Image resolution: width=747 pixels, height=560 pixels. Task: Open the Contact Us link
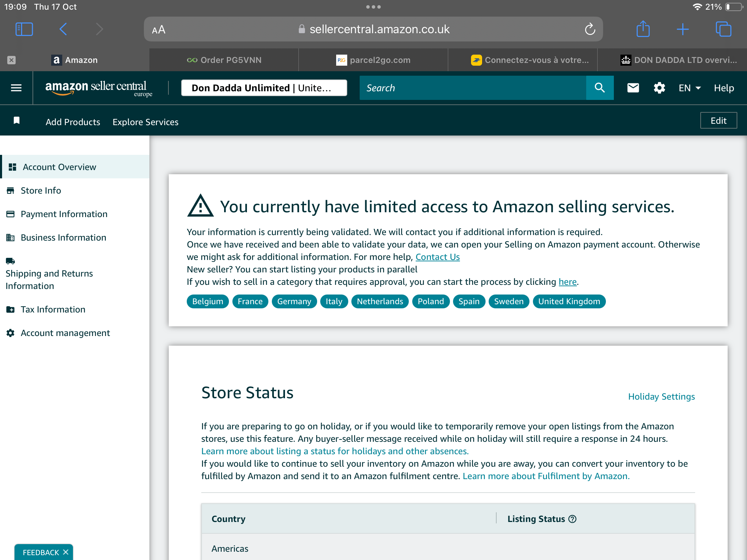click(437, 257)
